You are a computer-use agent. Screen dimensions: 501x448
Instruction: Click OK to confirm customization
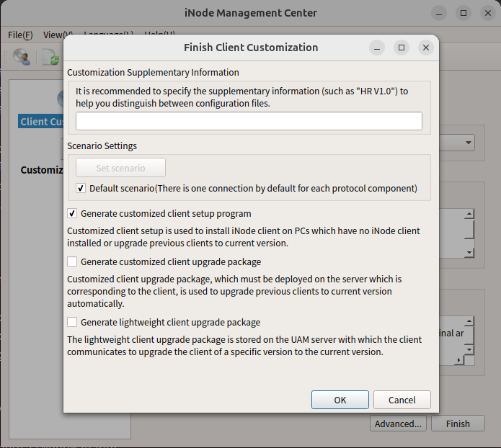[340, 400]
